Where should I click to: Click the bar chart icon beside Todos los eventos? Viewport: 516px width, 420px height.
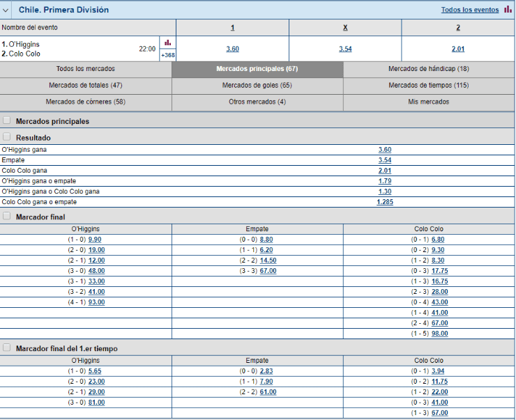click(508, 10)
